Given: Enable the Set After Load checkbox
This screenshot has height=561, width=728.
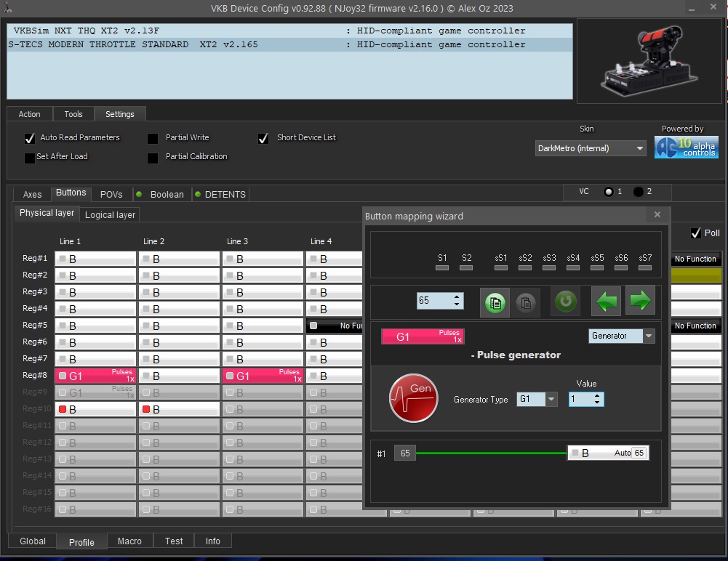Looking at the screenshot, I should click(30, 157).
